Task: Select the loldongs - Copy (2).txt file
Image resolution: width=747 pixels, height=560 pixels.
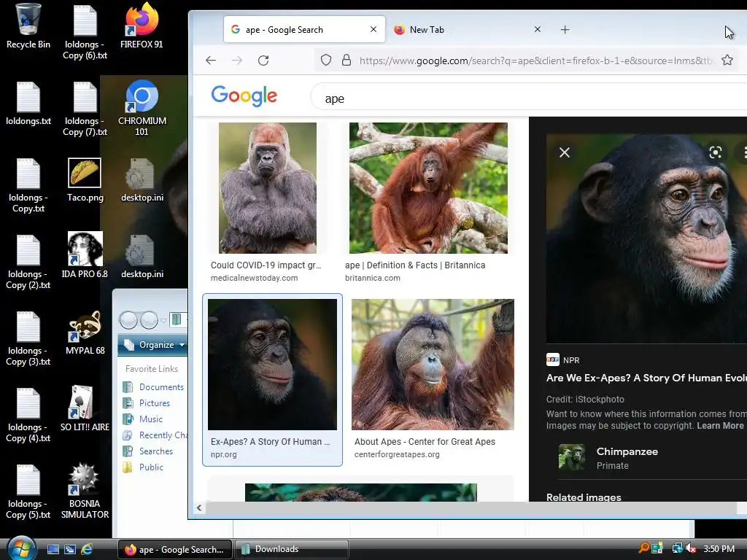Action: pos(28,262)
